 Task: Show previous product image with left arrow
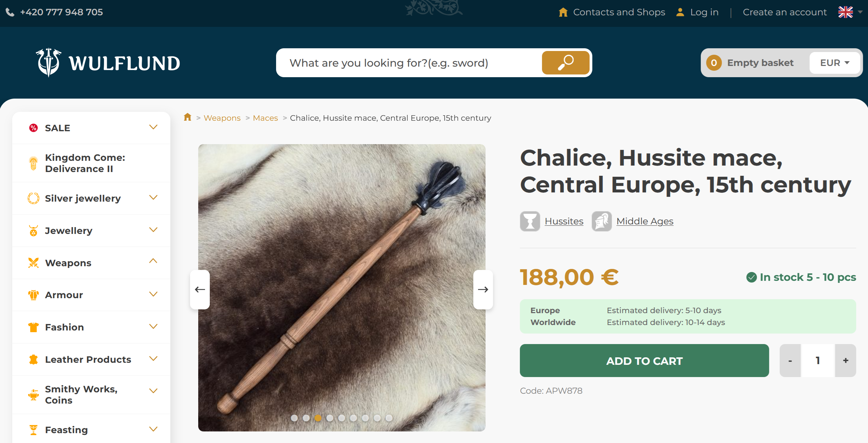tap(200, 289)
